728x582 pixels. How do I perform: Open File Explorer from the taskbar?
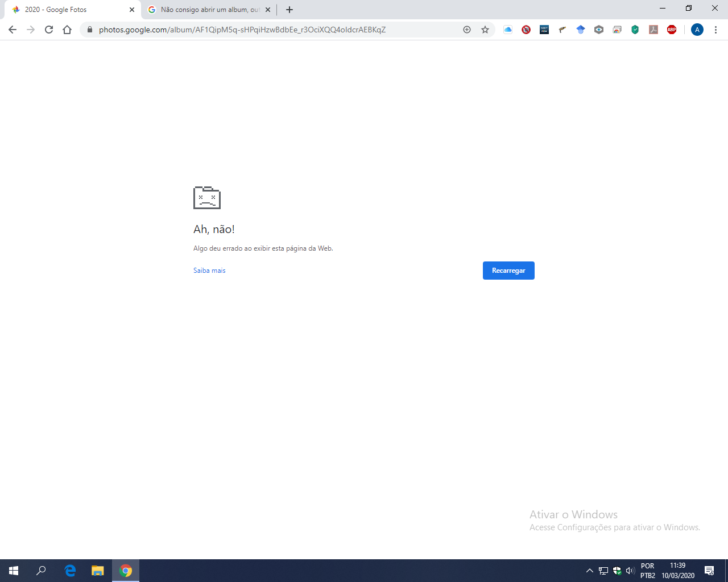(98, 571)
